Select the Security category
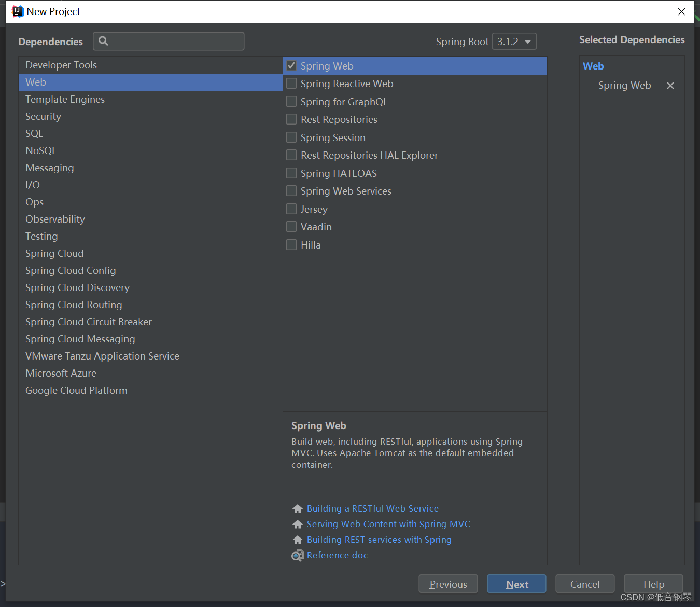700x607 pixels. [150, 116]
